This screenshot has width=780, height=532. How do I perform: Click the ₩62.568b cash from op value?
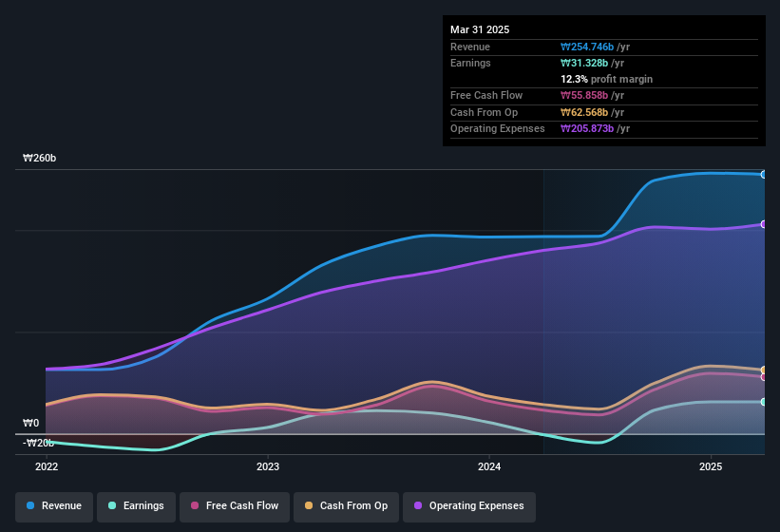tap(584, 112)
